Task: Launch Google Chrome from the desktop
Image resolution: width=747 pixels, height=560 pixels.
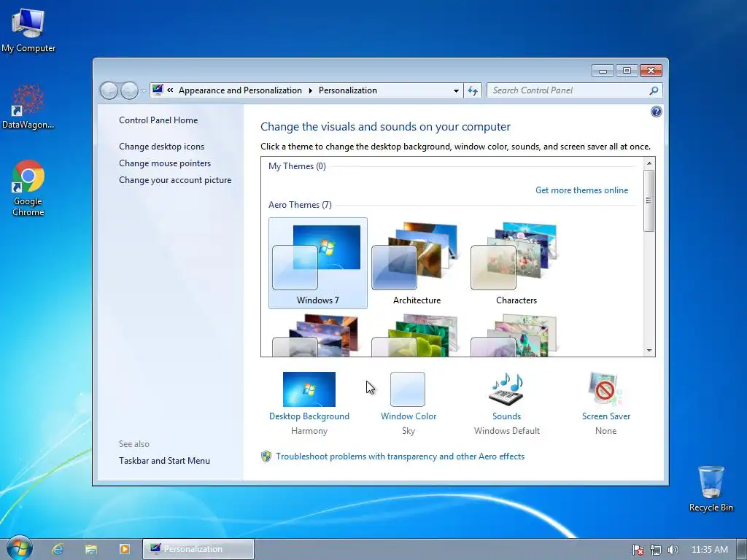Action: click(28, 188)
